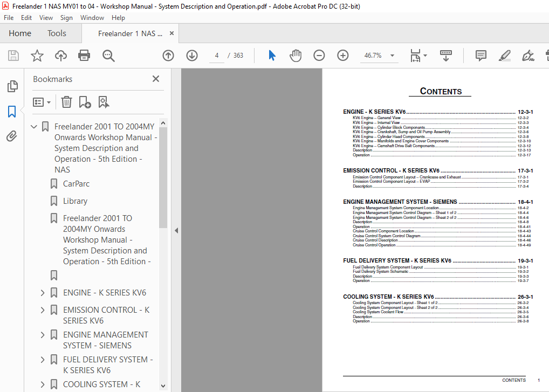The width and height of the screenshot is (549, 392).
Task: Select ENGINE MANAGEMENT SYSTEM - SIEMENS bookmark
Action: tap(105, 340)
